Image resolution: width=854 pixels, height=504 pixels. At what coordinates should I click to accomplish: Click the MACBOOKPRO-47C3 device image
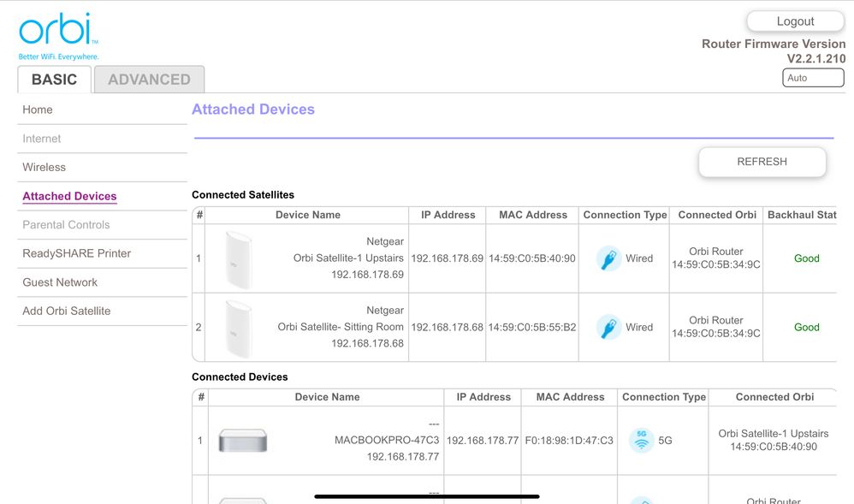[243, 441]
